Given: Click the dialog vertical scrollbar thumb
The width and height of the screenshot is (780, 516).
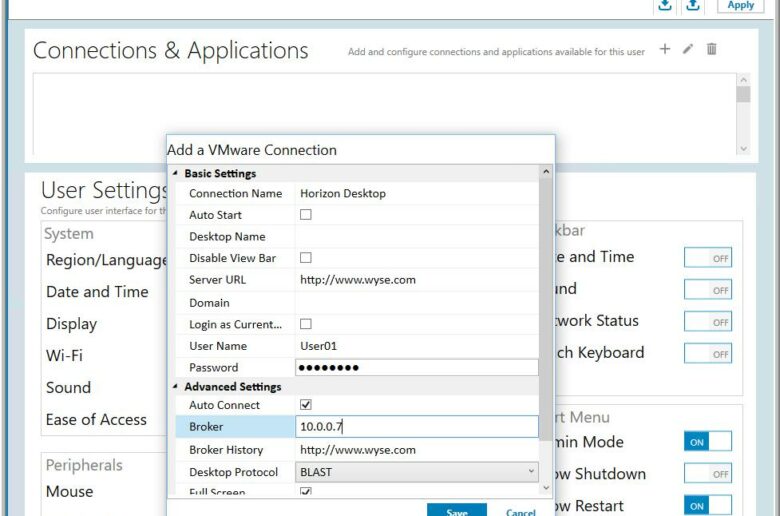Looking at the screenshot, I should [546, 309].
